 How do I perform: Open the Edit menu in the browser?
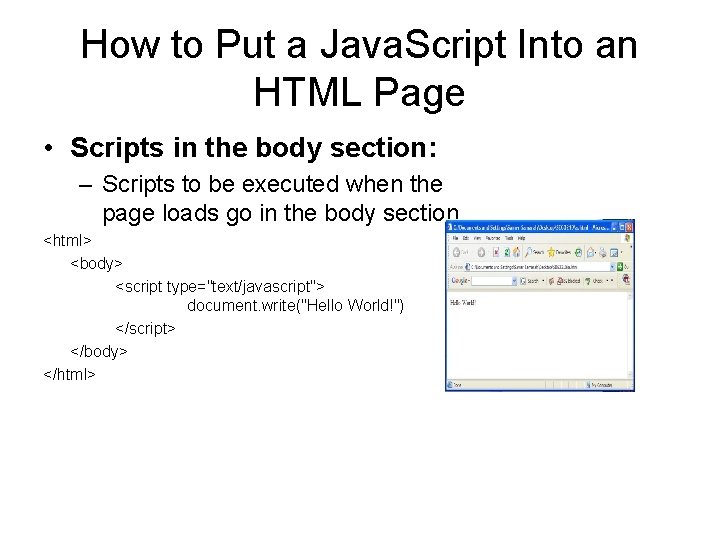coord(466,238)
